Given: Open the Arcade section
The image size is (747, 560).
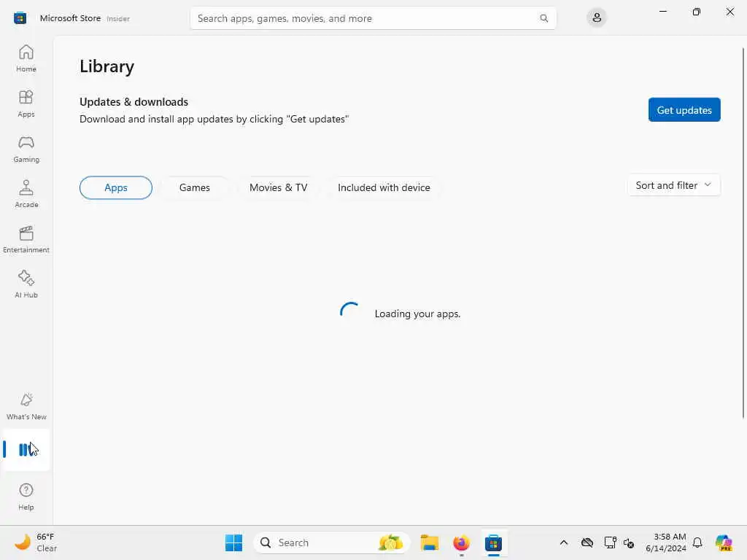Looking at the screenshot, I should [x=26, y=194].
